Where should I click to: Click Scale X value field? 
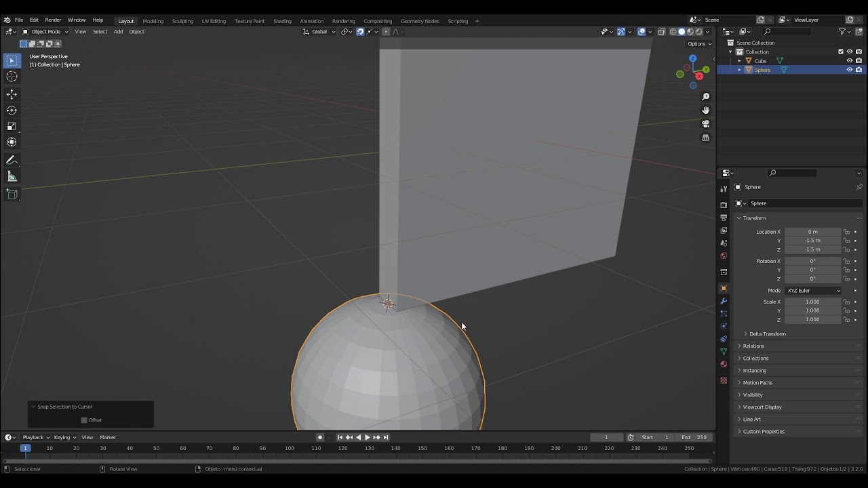812,302
